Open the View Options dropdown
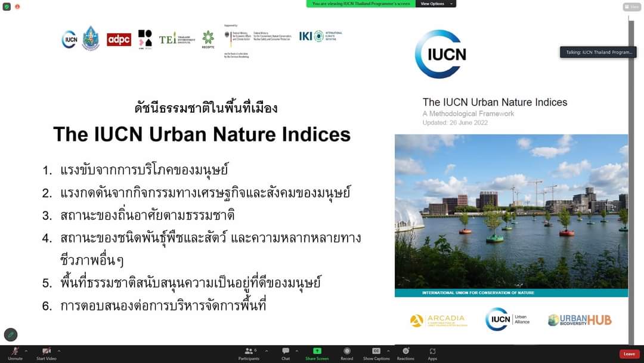Screen dimensions: 644x363 (436, 4)
